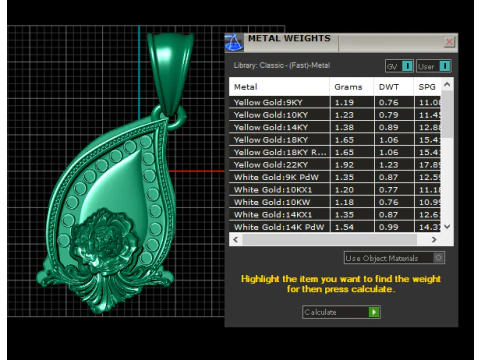Sort by the Grams column header
This screenshot has height=360, width=480.
[x=352, y=87]
